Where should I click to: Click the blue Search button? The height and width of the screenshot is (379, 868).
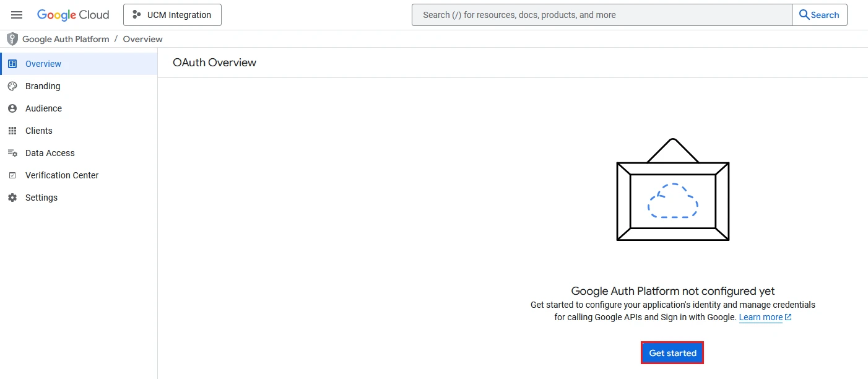[x=820, y=15]
